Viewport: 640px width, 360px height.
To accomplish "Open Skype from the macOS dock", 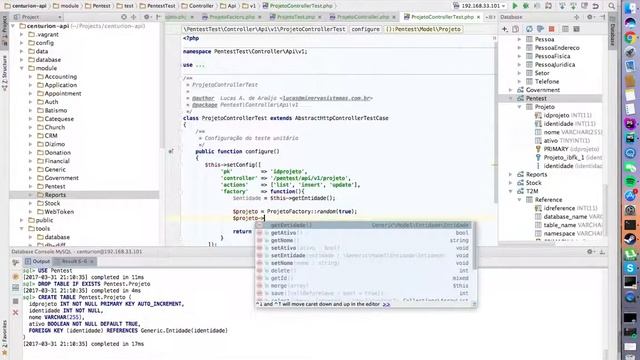I will (x=630, y=268).
